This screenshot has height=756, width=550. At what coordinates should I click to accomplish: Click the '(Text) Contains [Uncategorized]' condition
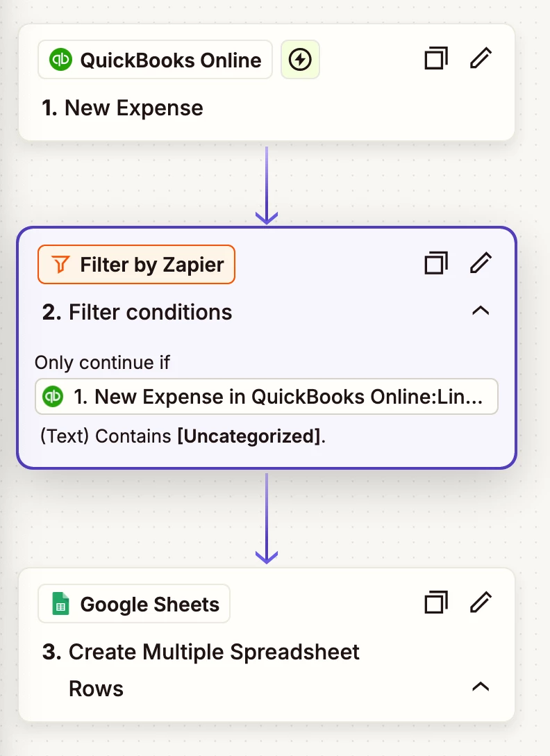183,436
